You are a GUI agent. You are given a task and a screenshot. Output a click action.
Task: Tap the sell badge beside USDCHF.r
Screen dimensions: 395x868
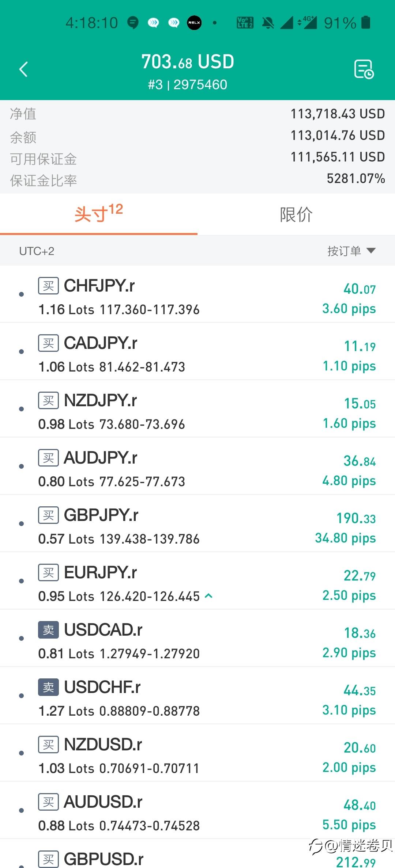click(x=48, y=687)
